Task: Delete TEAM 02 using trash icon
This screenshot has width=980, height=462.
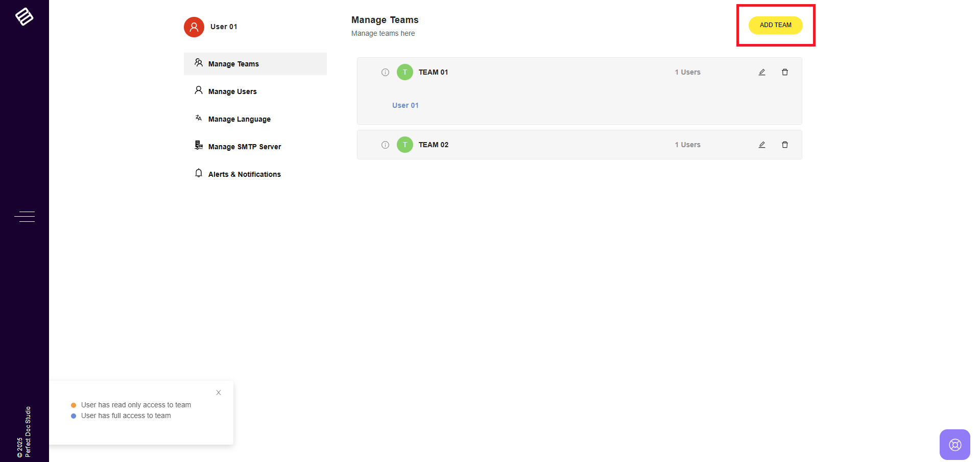Action: 784,145
